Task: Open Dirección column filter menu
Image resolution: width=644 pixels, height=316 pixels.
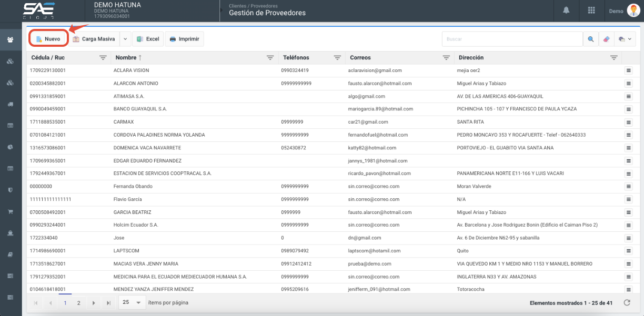Action: coord(613,58)
